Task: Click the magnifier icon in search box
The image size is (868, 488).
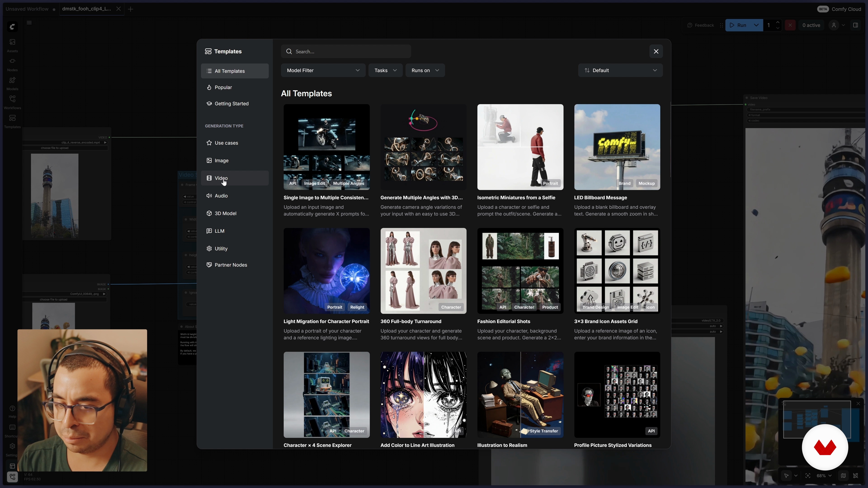Action: pos(289,52)
